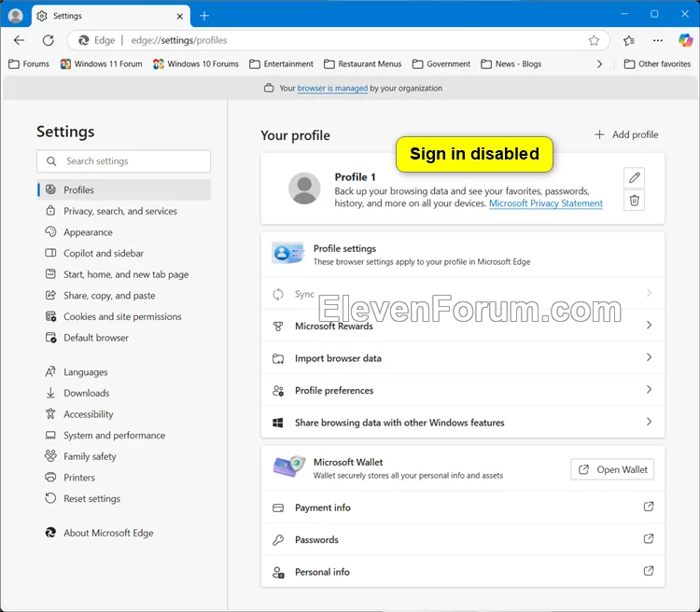
Task: Add this page to favorites star
Action: pos(594,41)
